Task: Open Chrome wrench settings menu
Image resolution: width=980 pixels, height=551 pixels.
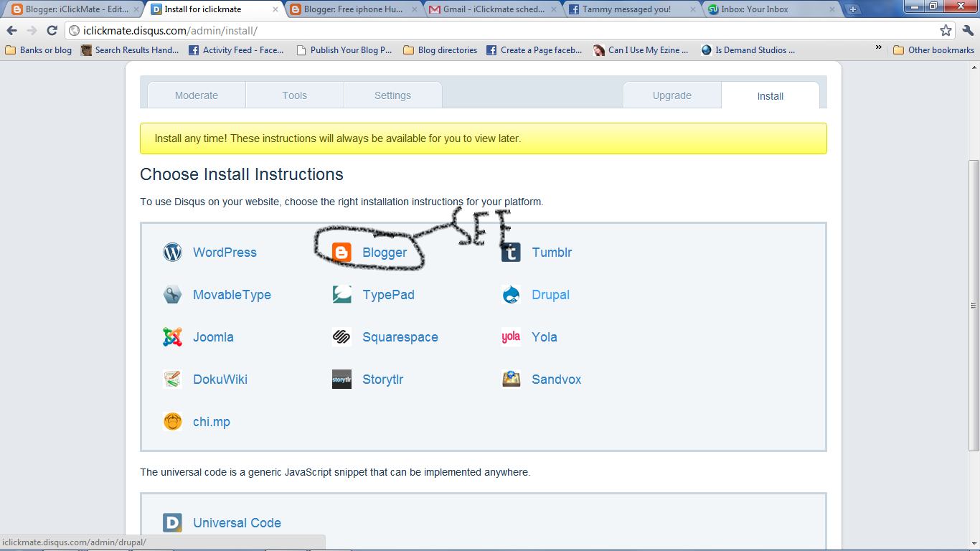Action: pyautogui.click(x=967, y=31)
